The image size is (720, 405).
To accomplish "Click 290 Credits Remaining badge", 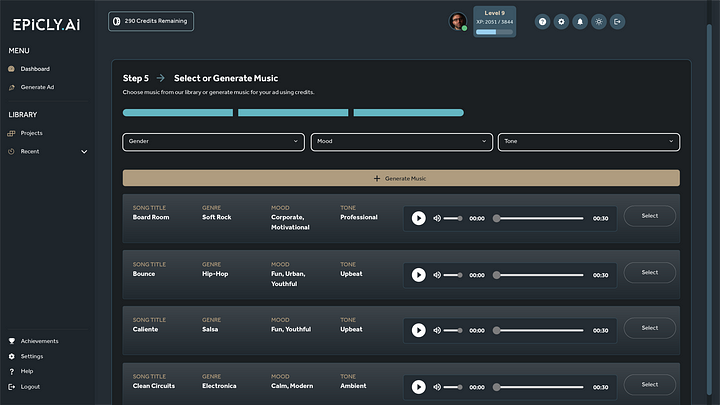I will pyautogui.click(x=151, y=21).
